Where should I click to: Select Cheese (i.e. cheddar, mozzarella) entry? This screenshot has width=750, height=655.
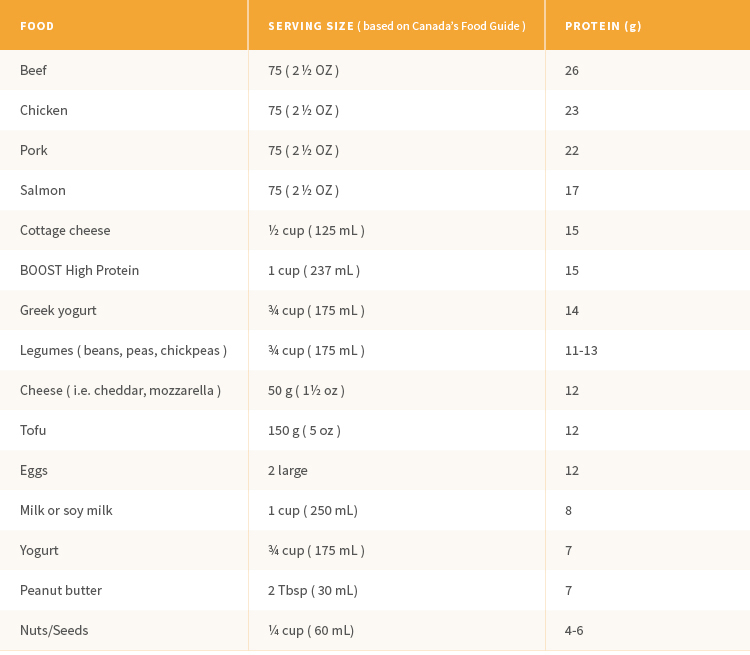tap(121, 390)
